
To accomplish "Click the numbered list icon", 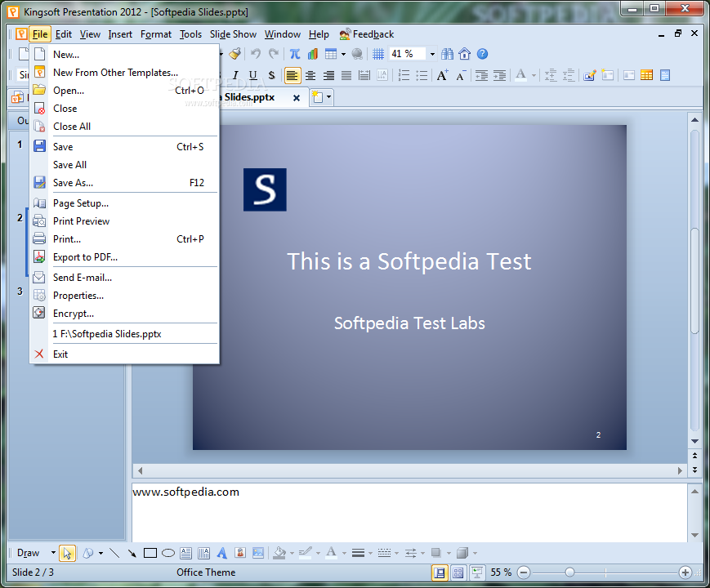I will tap(404, 75).
